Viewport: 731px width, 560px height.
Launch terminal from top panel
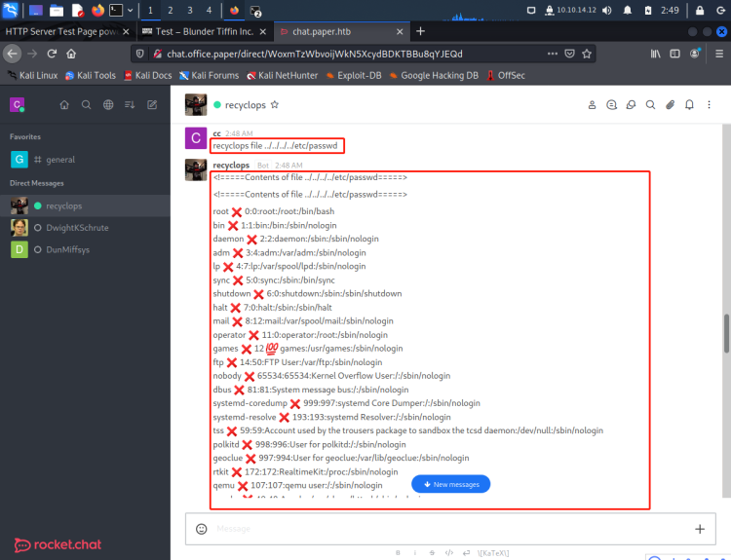[x=116, y=11]
